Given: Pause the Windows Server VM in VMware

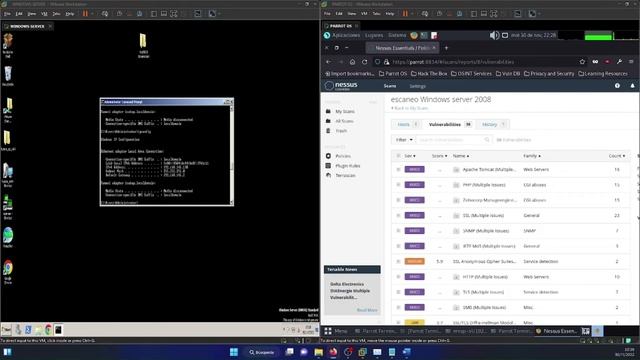Looking at the screenshot, I should coord(85,13).
